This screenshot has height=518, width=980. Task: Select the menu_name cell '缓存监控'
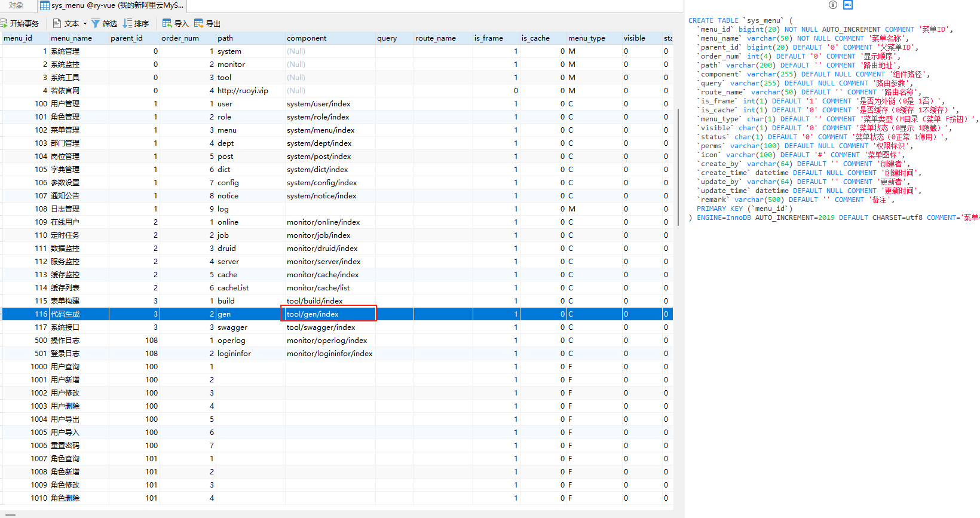tap(79, 274)
